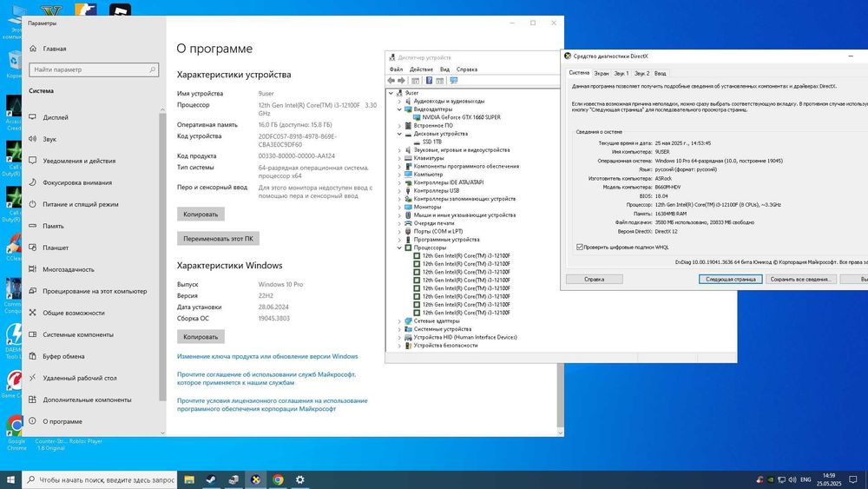
Task: Click the О программе page vertical scrollbar
Action: (x=560, y=396)
